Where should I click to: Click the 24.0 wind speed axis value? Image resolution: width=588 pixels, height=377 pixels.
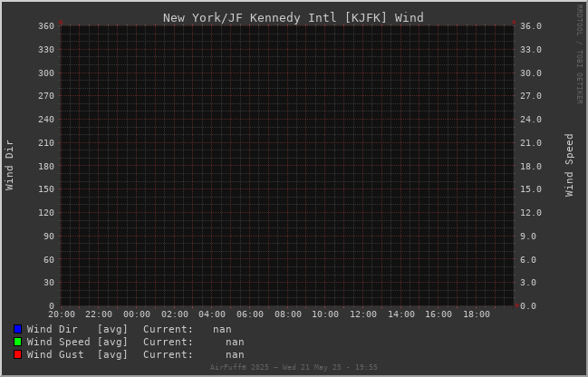coord(531,120)
